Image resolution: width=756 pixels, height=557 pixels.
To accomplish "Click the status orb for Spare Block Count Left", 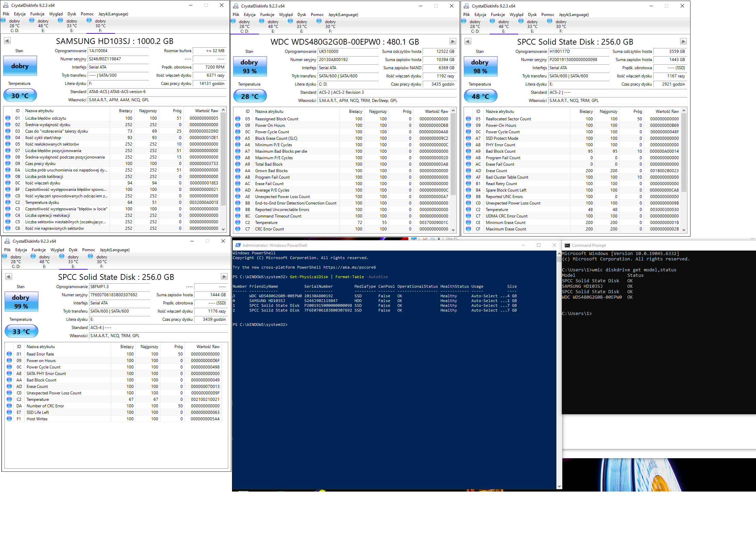I will pyautogui.click(x=468, y=190).
